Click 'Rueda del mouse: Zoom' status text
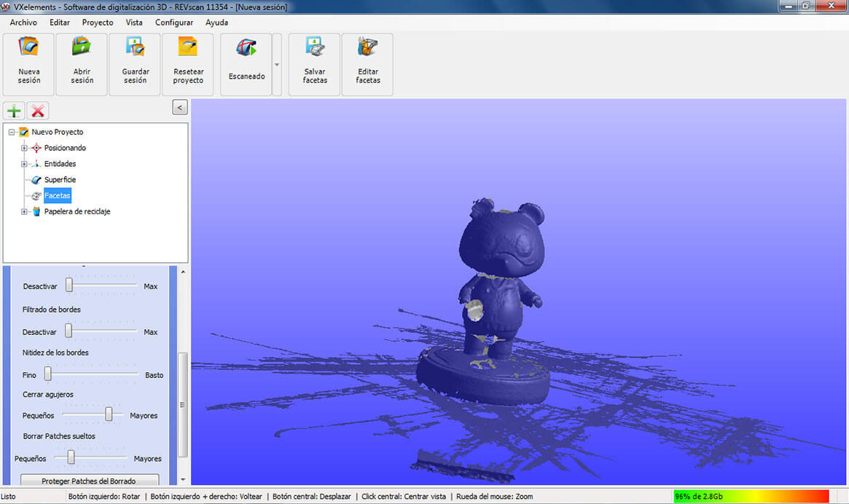This screenshot has width=849, height=504. click(494, 497)
